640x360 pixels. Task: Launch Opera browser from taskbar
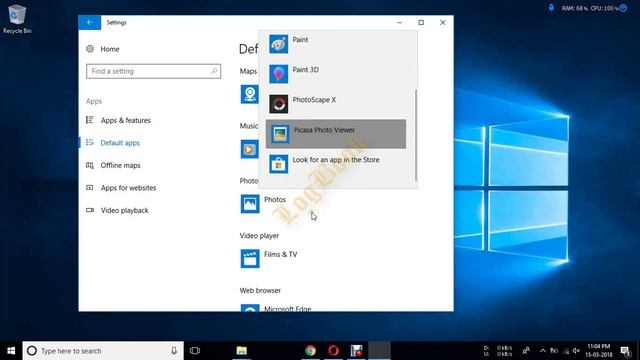pyautogui.click(x=333, y=351)
